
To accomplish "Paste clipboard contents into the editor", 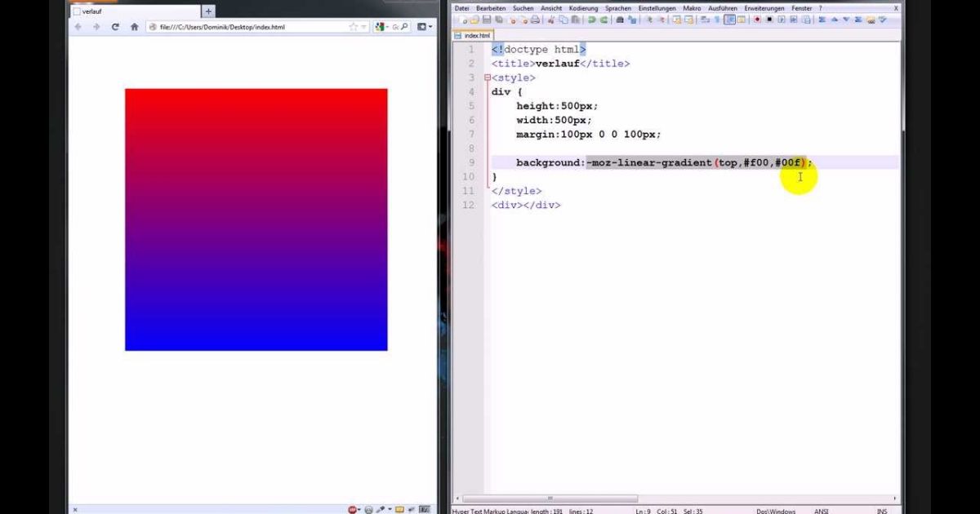I will coord(576,19).
